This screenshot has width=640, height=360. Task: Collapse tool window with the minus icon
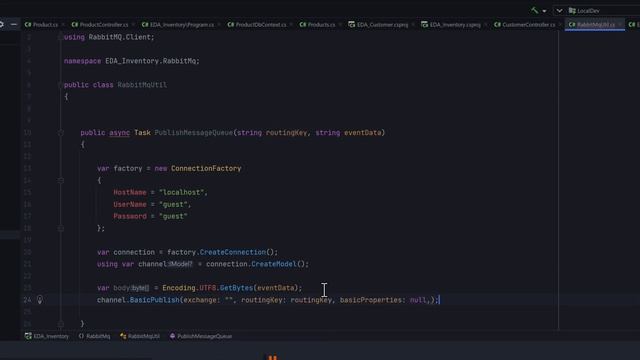13,24
